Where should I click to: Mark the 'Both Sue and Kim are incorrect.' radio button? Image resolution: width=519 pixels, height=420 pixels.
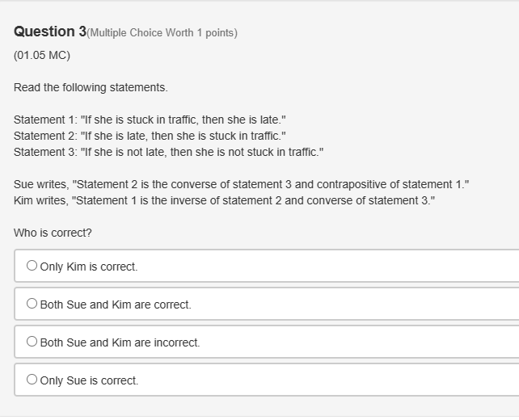32,342
